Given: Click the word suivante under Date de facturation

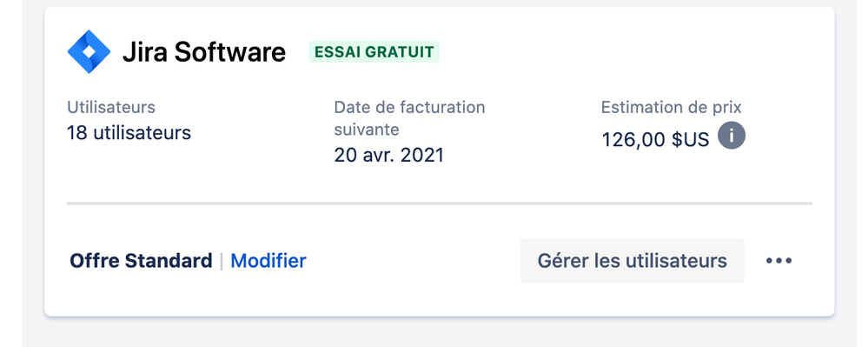Looking at the screenshot, I should coord(367,130).
